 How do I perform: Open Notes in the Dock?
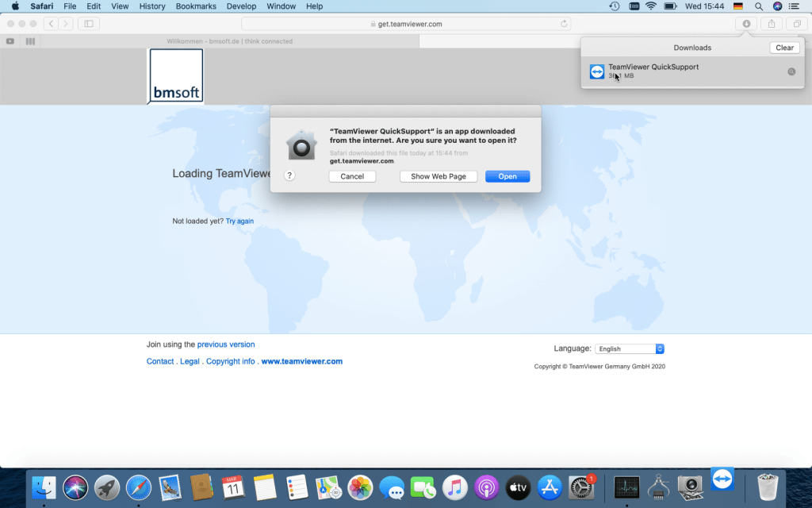coord(265,487)
